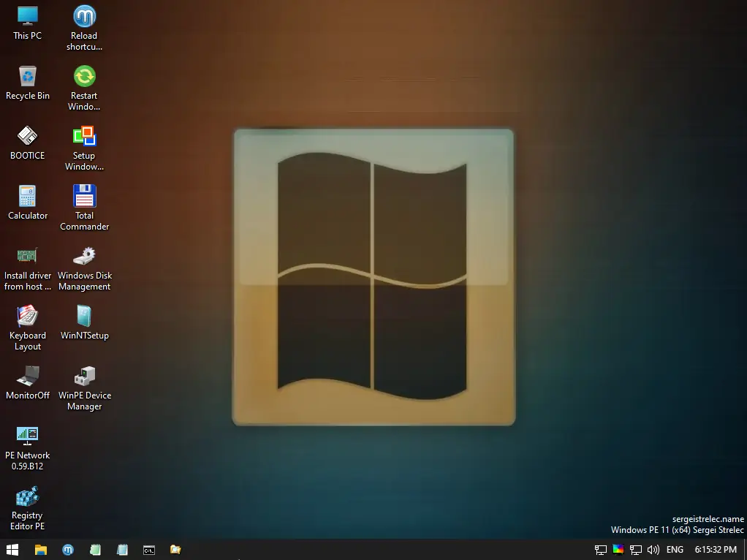
Task: Open Setup Windows shortcut
Action: point(84,148)
